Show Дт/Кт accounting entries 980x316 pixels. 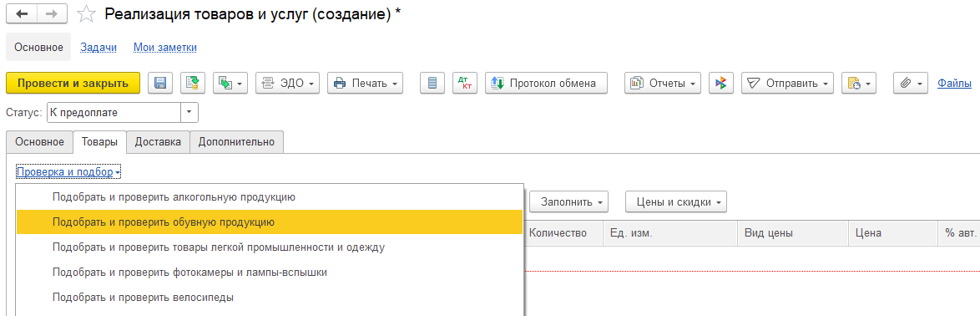click(464, 83)
